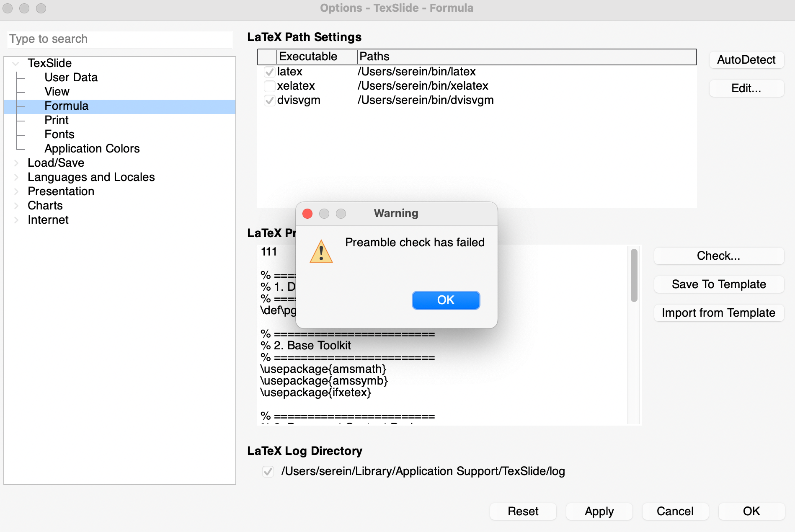Click Import from Template button
This screenshot has height=532, width=795.
coord(719,313)
